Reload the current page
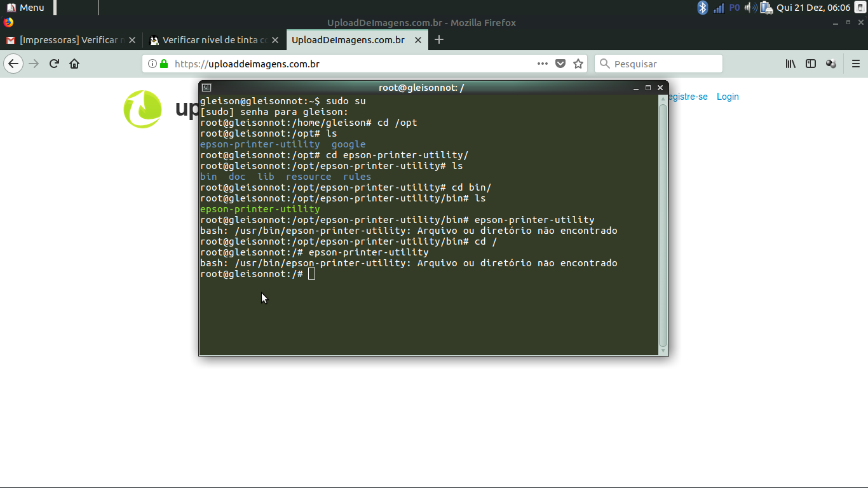Viewport: 868px width, 488px height. coord(55,64)
